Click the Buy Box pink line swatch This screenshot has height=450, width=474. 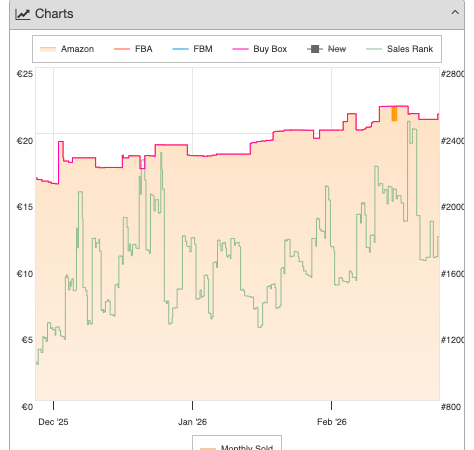point(240,49)
